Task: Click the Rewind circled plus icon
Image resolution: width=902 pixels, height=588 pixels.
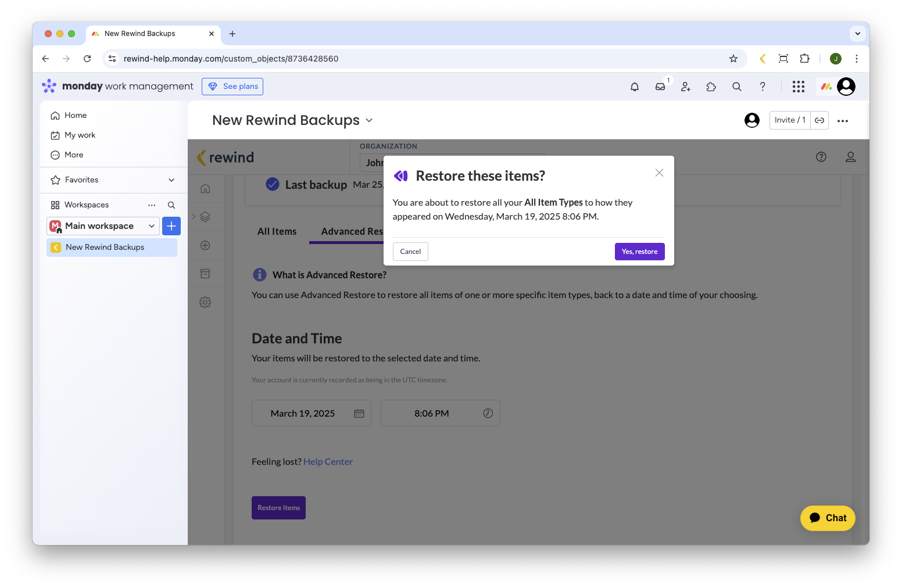Action: [205, 245]
